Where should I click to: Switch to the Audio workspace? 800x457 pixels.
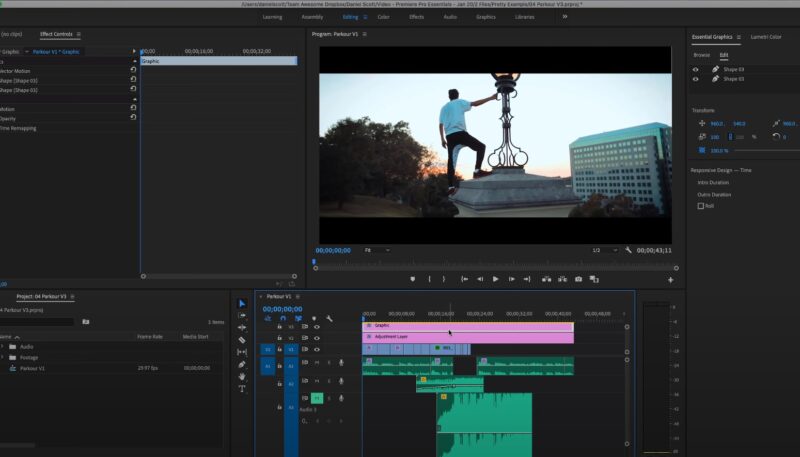(x=450, y=17)
